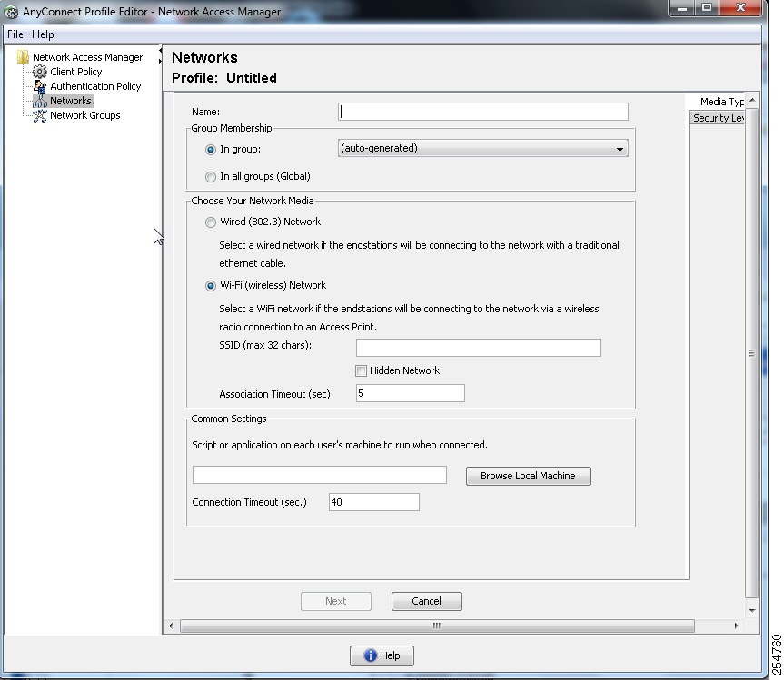Viewport: 784px width, 680px height.
Task: Click the Security Level step tab
Action: 717,118
